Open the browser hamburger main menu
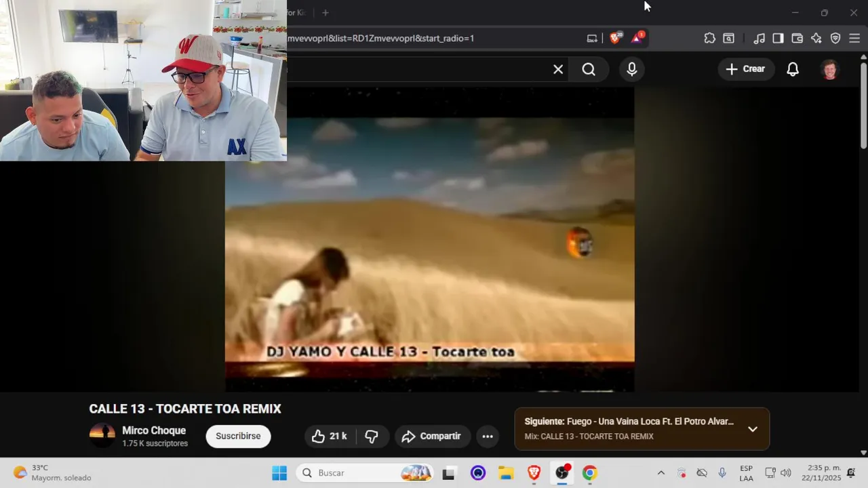Screen dimensions: 868x488 coord(854,38)
